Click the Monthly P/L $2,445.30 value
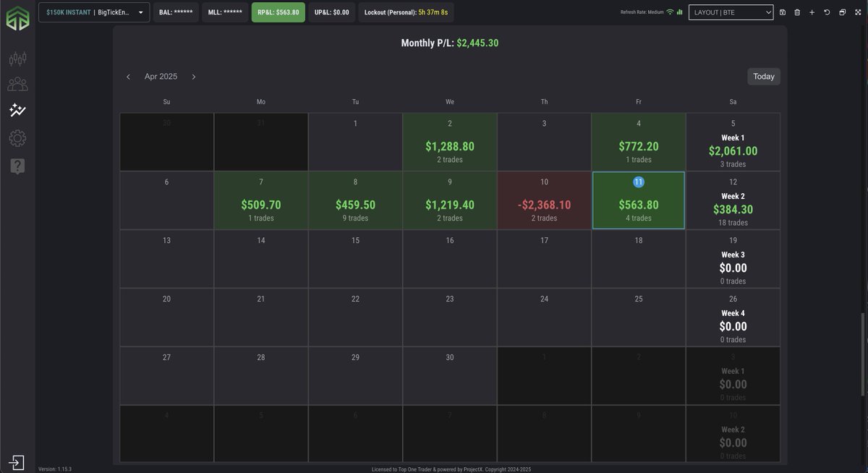The height and width of the screenshot is (473, 868). (x=477, y=43)
